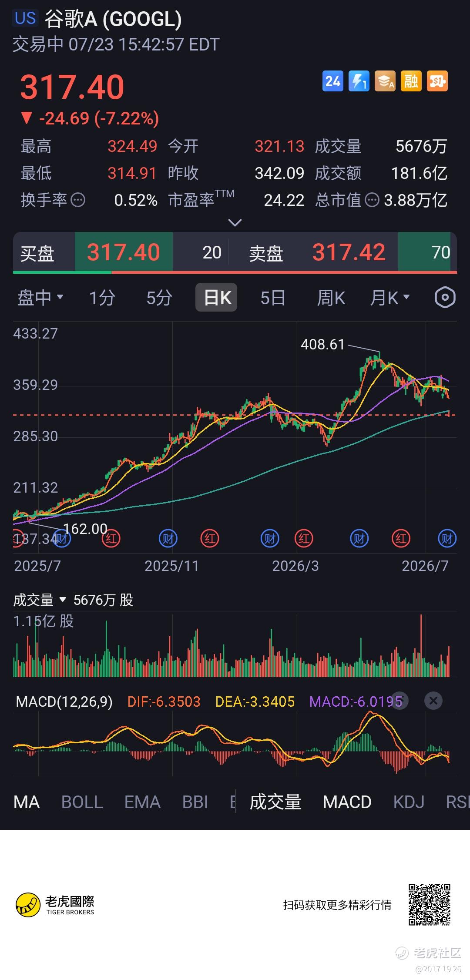Image resolution: width=470 pixels, height=980 pixels.
Task: Tap the 财 earnings marker nearest the 2025/11 label
Action: tap(168, 539)
